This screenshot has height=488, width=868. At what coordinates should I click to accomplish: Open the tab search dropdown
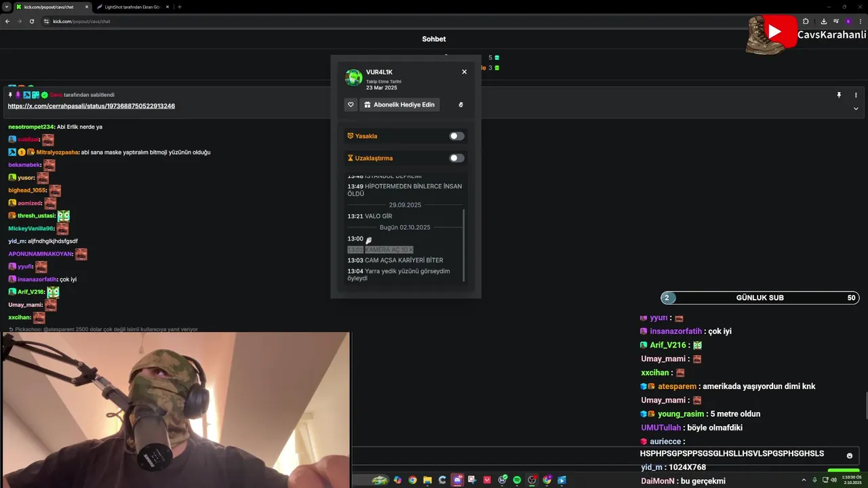[6, 7]
